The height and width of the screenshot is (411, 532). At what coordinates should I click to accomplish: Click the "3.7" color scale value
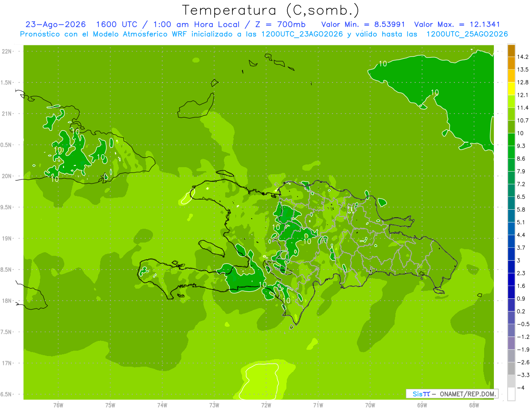tap(521, 247)
